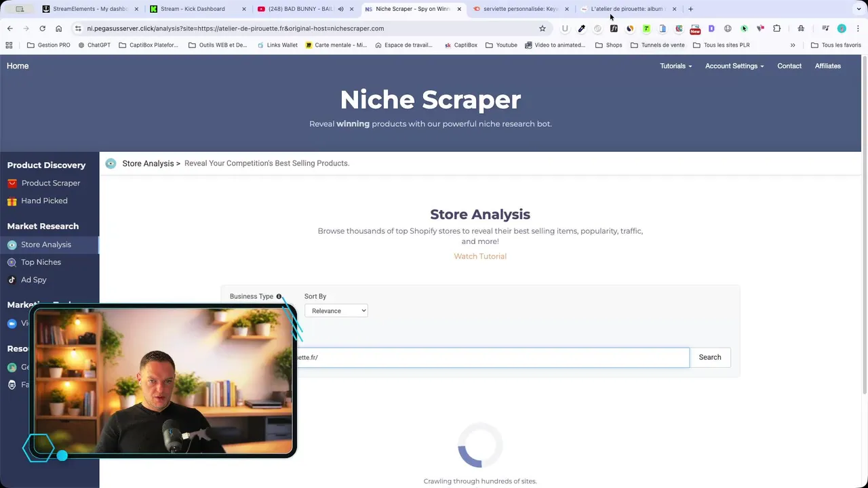Open the color picker eyedropper extension

pos(581,28)
